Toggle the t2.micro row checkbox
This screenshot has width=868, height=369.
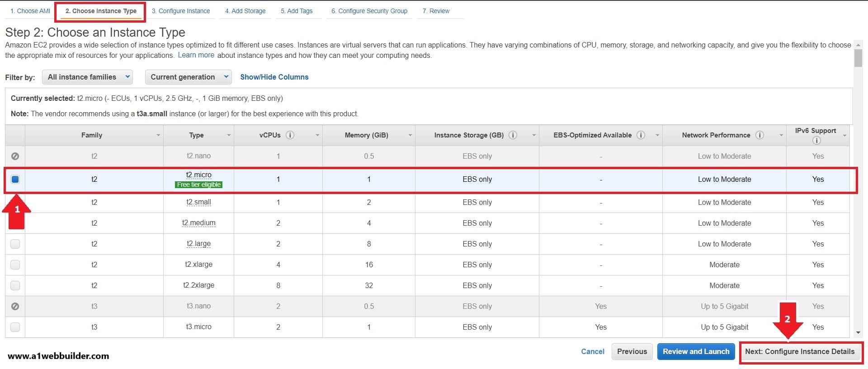(x=15, y=179)
